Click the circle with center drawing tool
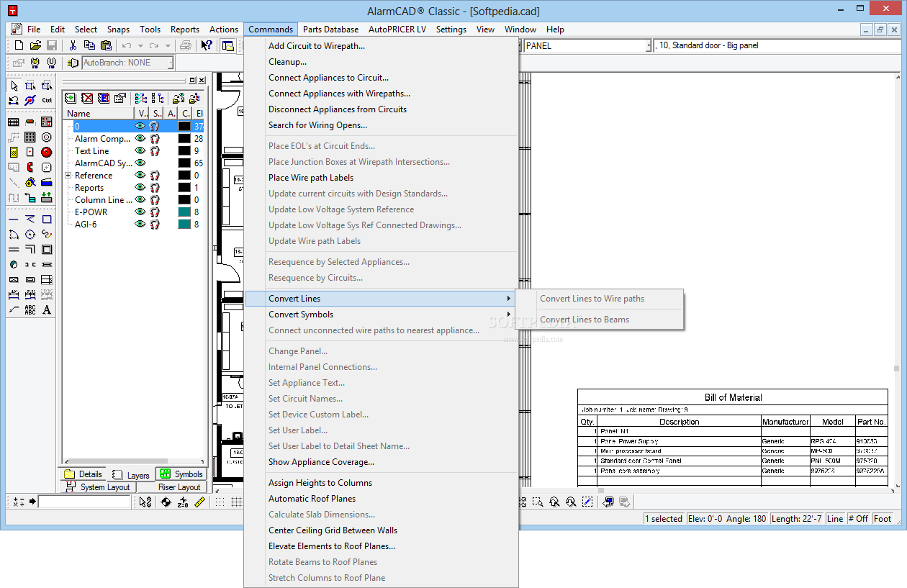907x588 pixels. [x=30, y=234]
